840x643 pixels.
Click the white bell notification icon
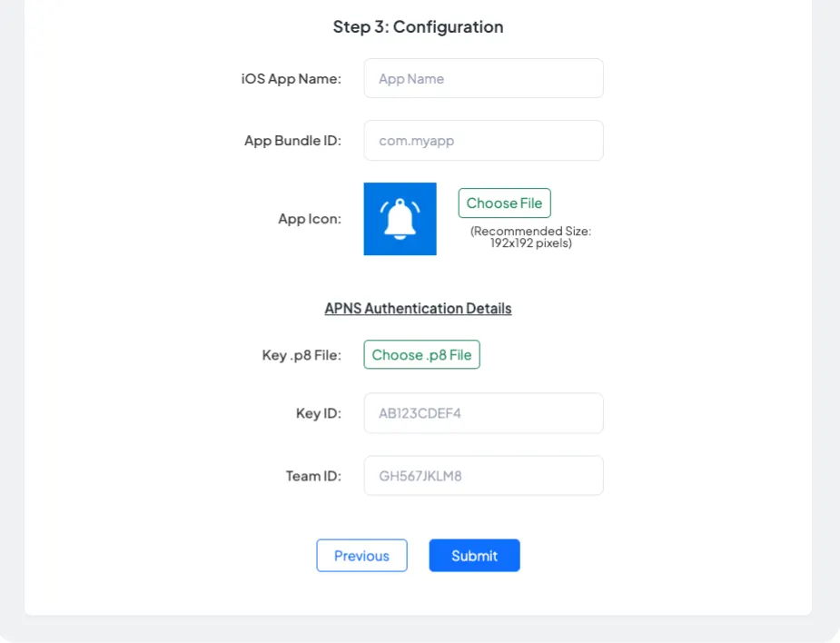400,219
